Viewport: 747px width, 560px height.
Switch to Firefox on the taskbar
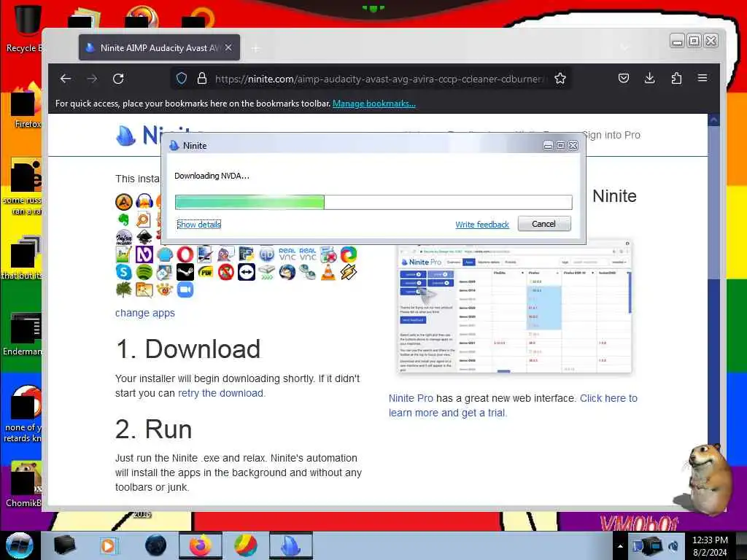(x=201, y=545)
